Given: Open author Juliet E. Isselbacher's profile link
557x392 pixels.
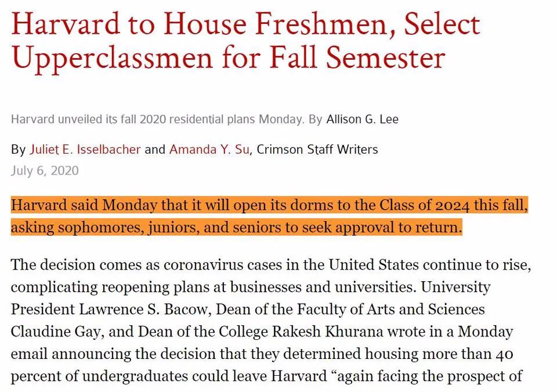Looking at the screenshot, I should pos(85,150).
